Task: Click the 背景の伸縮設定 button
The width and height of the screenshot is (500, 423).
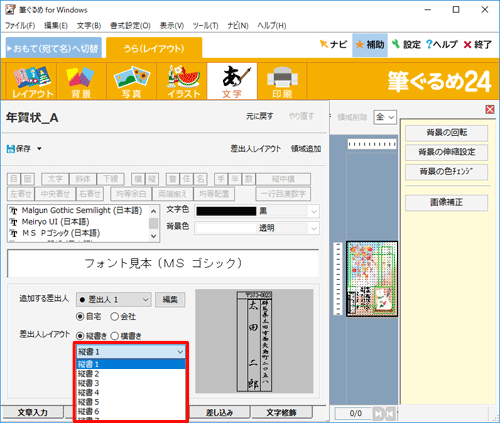Action: coord(447,152)
